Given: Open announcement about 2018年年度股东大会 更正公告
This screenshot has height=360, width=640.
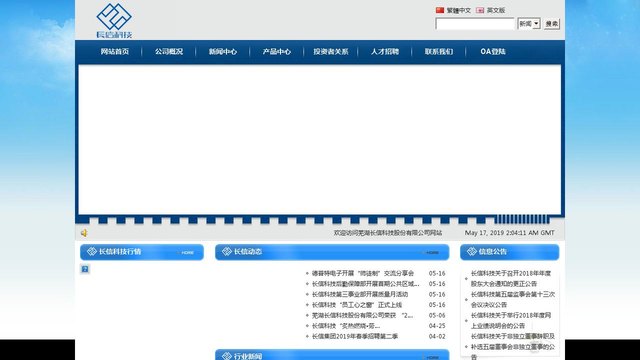Looking at the screenshot, I should [511, 278].
